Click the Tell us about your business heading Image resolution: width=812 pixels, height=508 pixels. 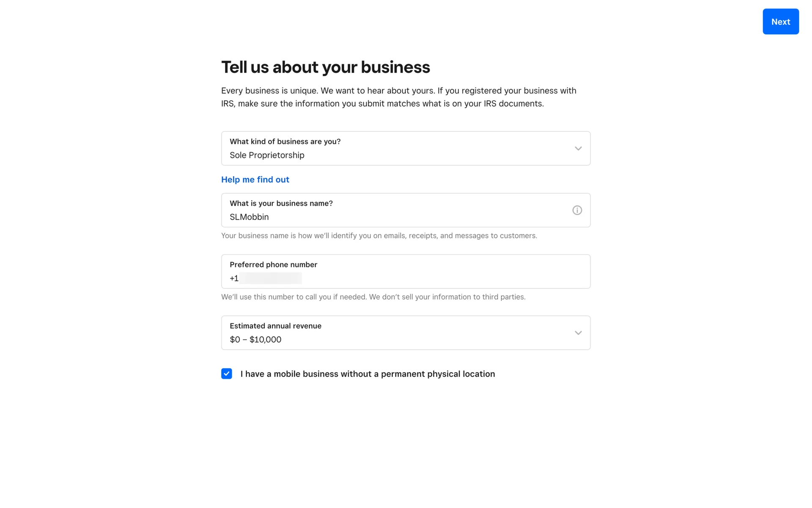click(325, 67)
